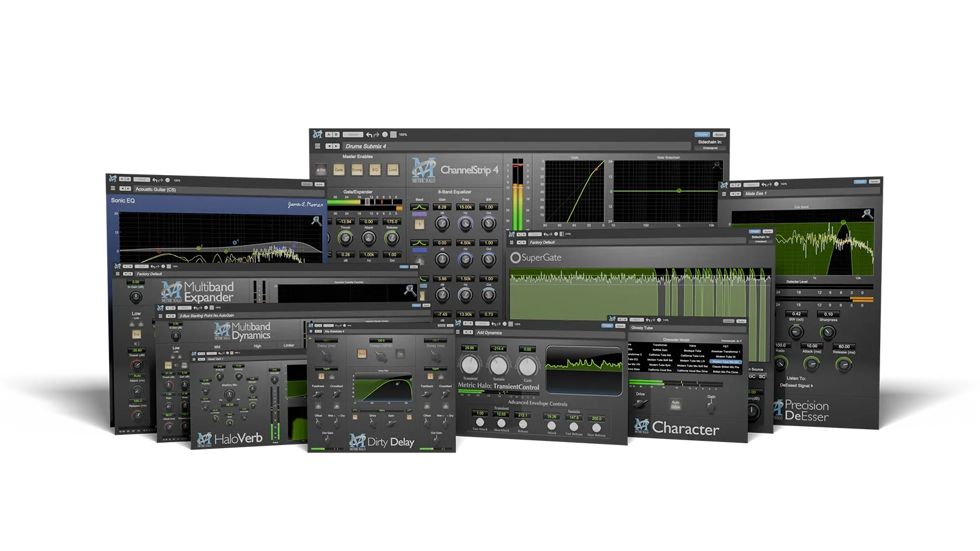This screenshot has height=551, width=980.
Task: Click the Gain knob in TransientControl
Action: [527, 367]
